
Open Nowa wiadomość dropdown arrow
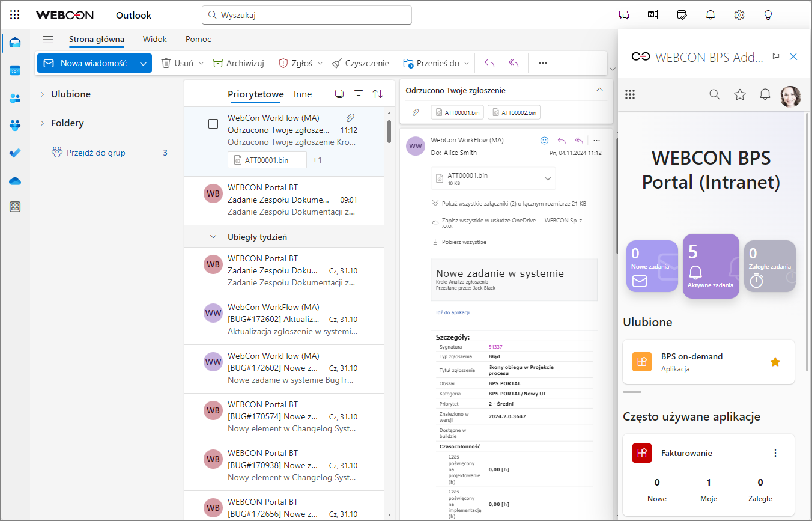point(144,63)
